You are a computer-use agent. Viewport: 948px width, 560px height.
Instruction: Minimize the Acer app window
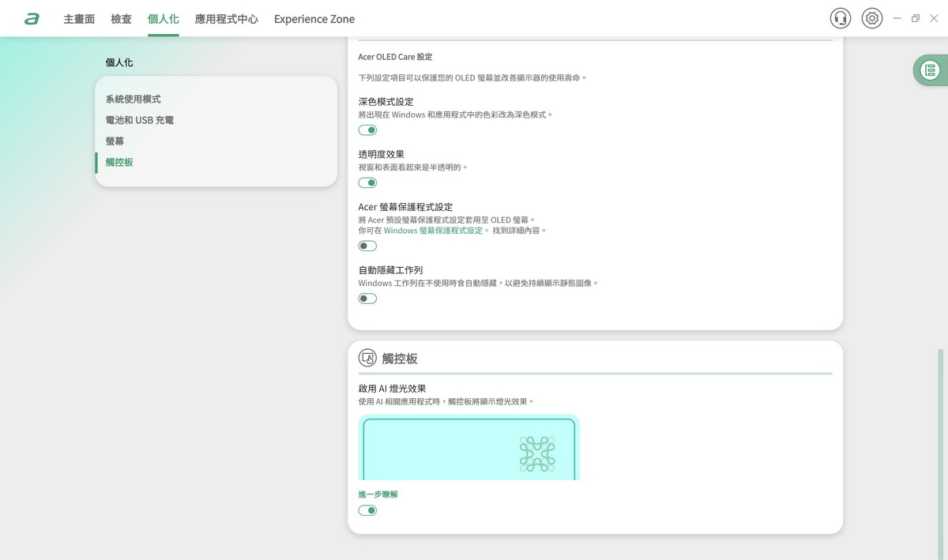click(897, 18)
